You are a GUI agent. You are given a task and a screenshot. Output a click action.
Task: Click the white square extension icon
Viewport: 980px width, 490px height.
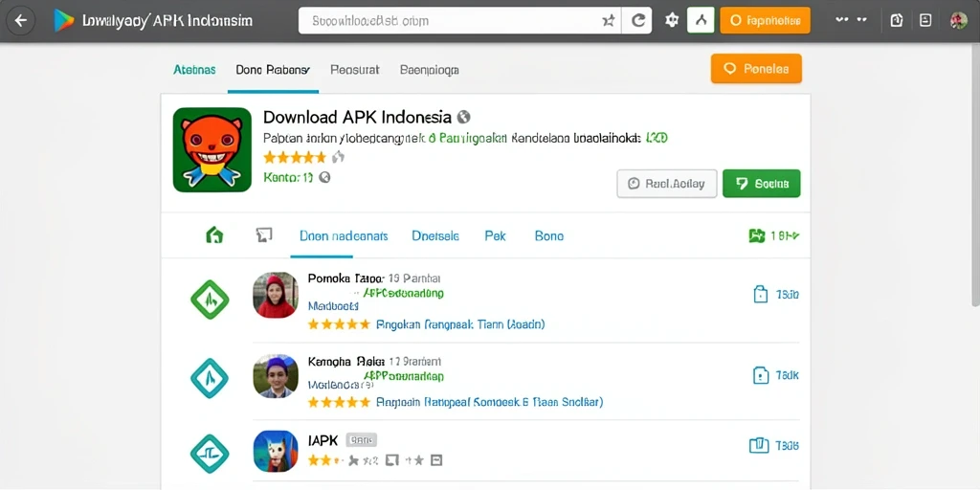pyautogui.click(x=701, y=21)
